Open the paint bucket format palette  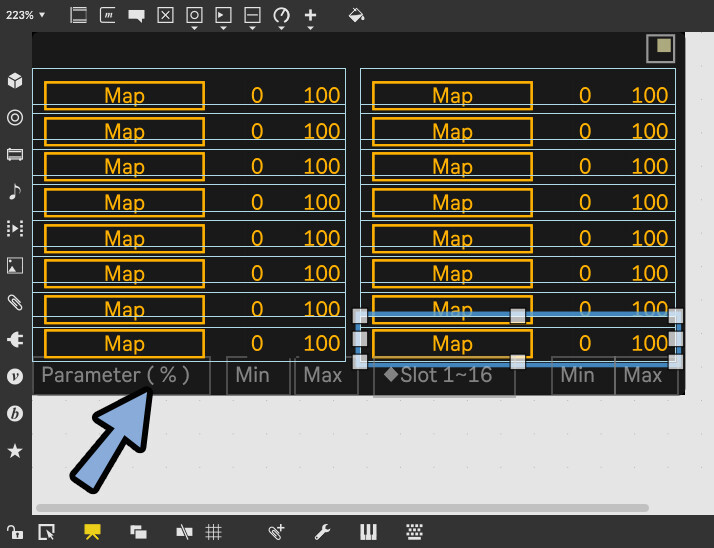pyautogui.click(x=356, y=15)
